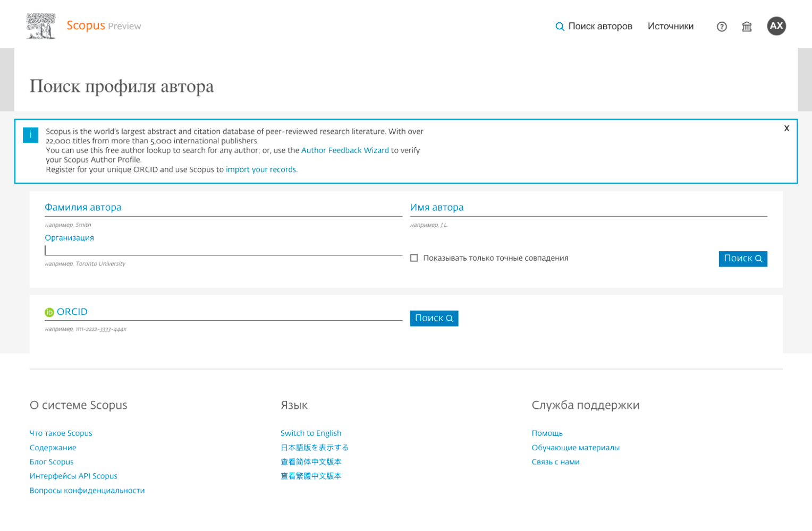Focus the Фамилия автора field

pyautogui.click(x=223, y=208)
